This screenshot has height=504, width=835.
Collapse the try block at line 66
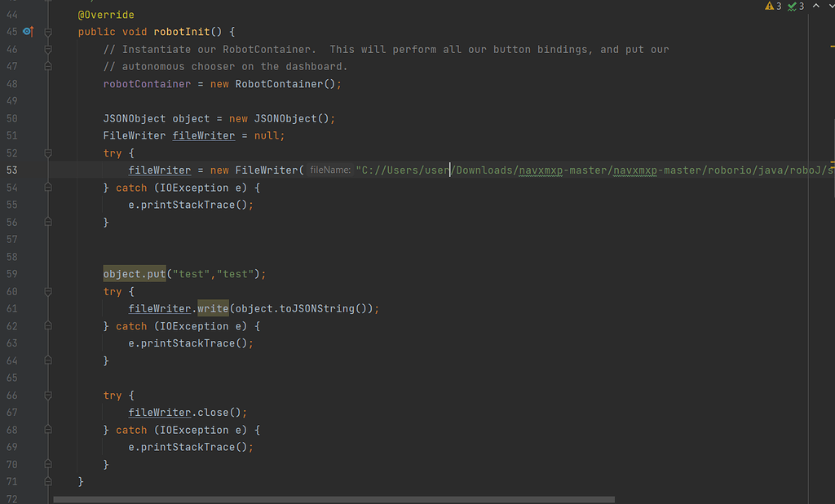(x=47, y=395)
